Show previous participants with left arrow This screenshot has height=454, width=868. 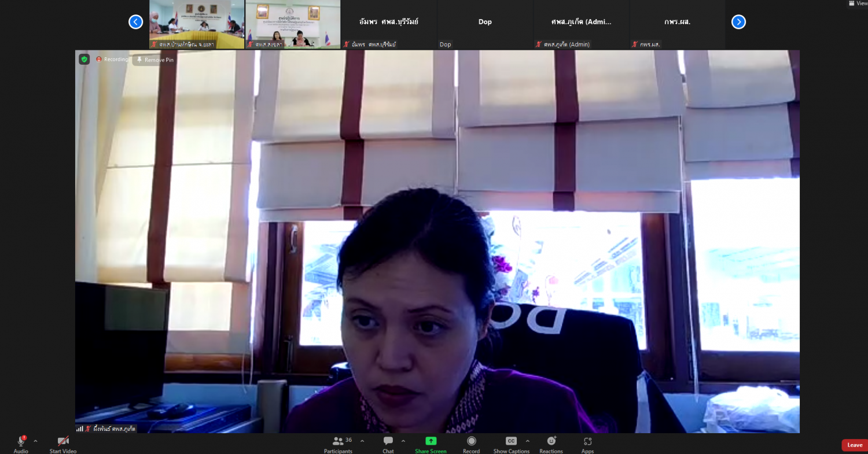[x=135, y=22]
